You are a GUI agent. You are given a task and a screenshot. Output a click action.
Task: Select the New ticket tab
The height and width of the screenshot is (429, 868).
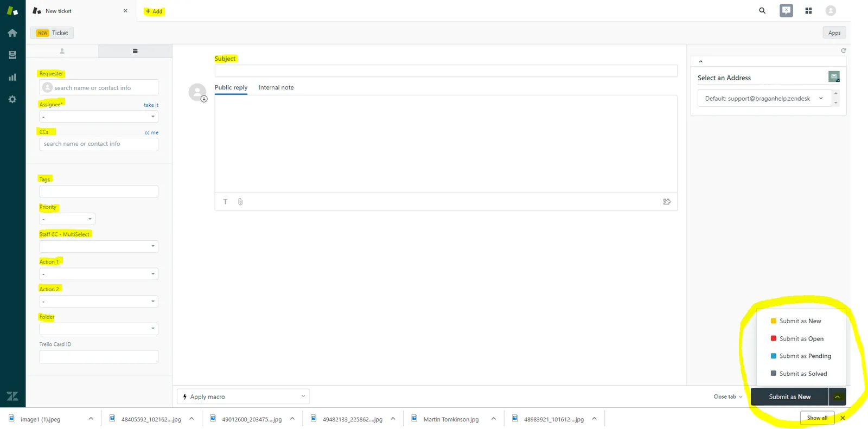(80, 11)
